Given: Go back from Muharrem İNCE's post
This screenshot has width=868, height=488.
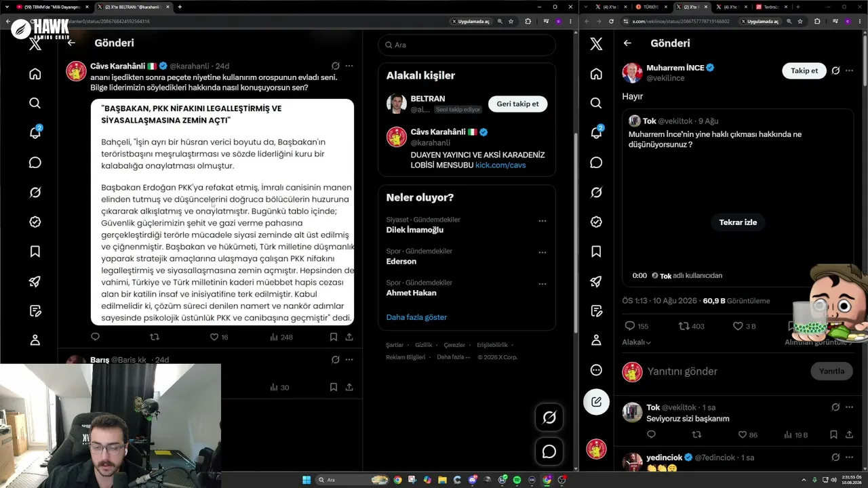Looking at the screenshot, I should (627, 43).
